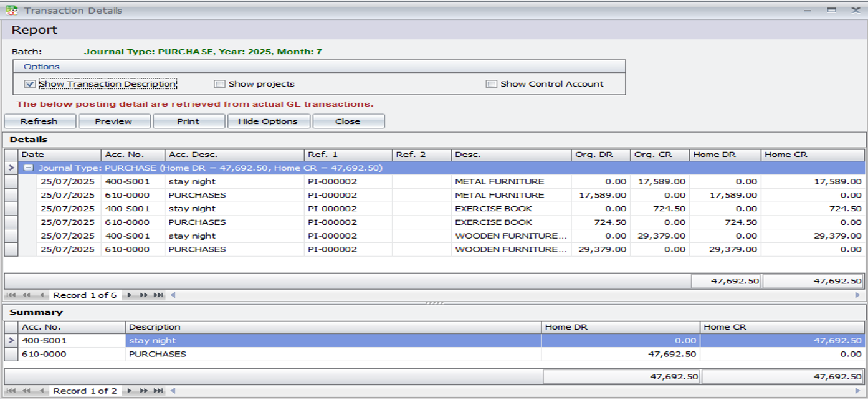Collapse the Journal Type: PURCHASE group row
Viewport: 868px width, 400px height.
(28, 168)
